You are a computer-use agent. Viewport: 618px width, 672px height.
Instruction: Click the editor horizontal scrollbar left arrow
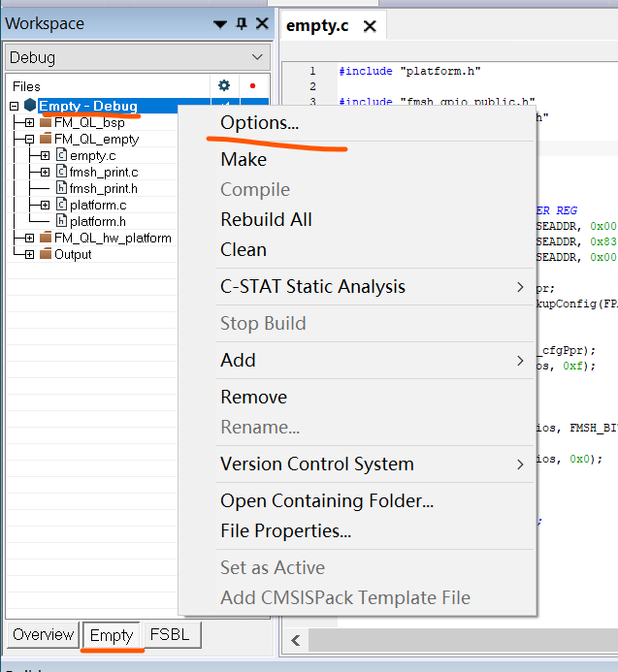tap(296, 640)
